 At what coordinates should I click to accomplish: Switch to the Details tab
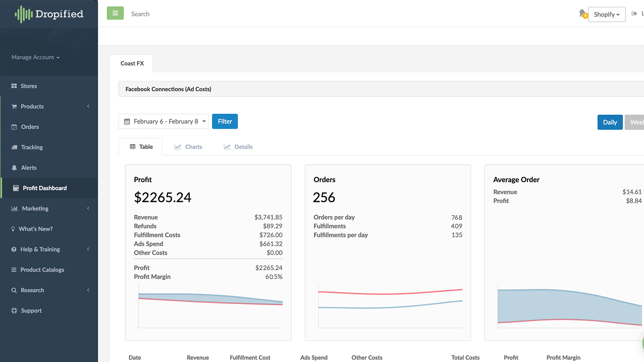[x=238, y=147]
